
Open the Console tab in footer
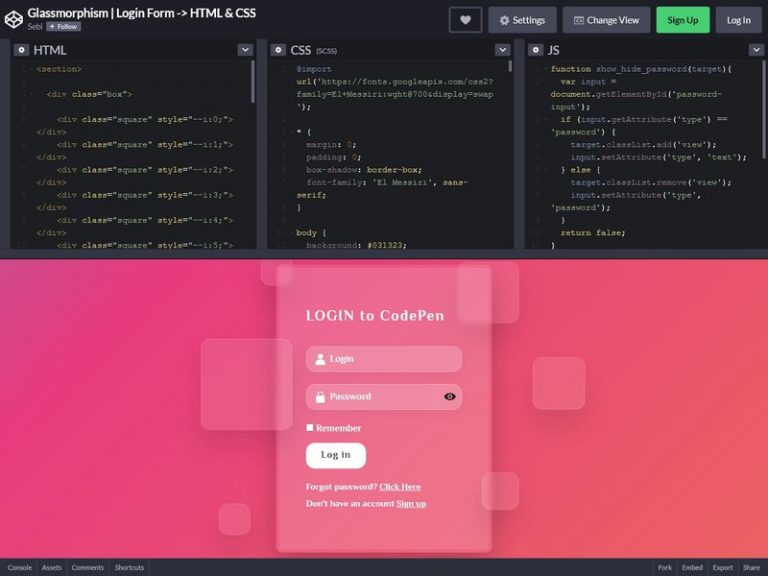pos(19,567)
